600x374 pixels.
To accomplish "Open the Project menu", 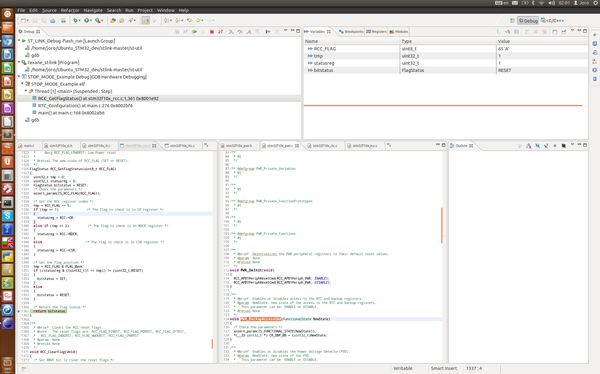I will 145,10.
